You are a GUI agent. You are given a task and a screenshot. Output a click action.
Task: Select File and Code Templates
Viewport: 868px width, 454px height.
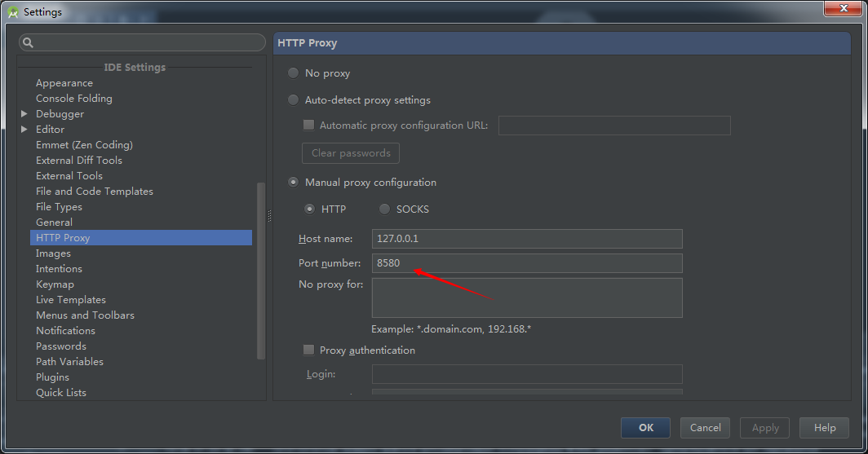tap(95, 192)
